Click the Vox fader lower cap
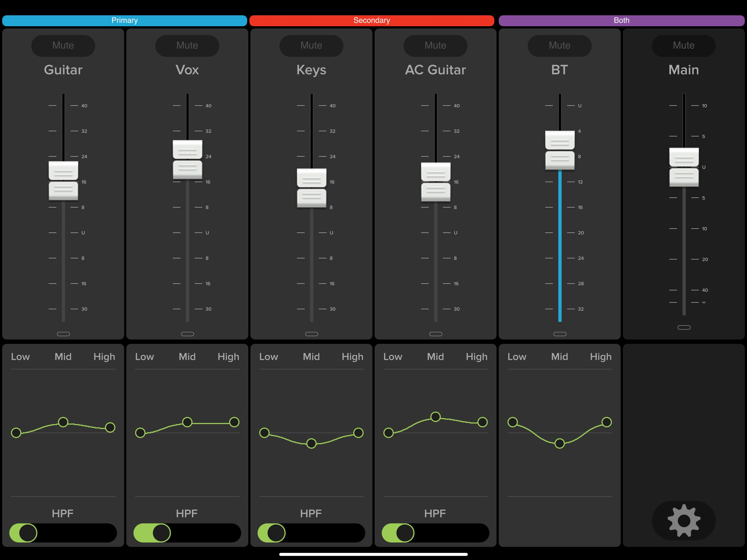 [x=187, y=170]
